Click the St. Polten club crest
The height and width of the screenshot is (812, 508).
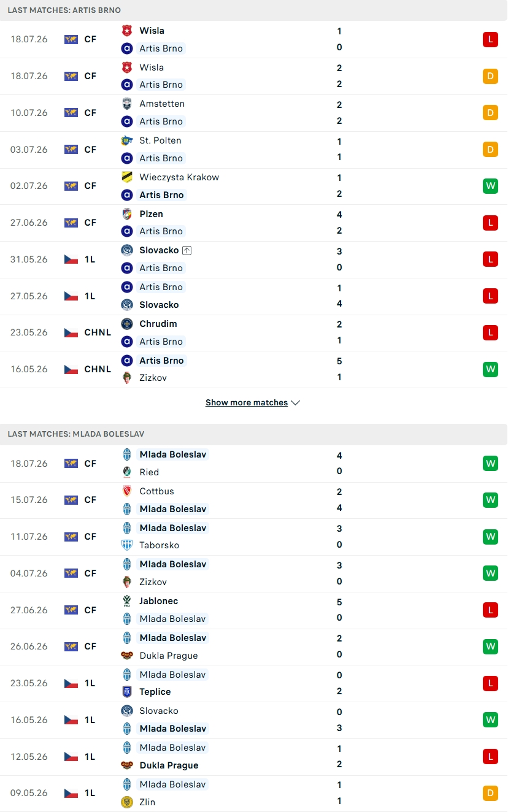click(x=127, y=140)
